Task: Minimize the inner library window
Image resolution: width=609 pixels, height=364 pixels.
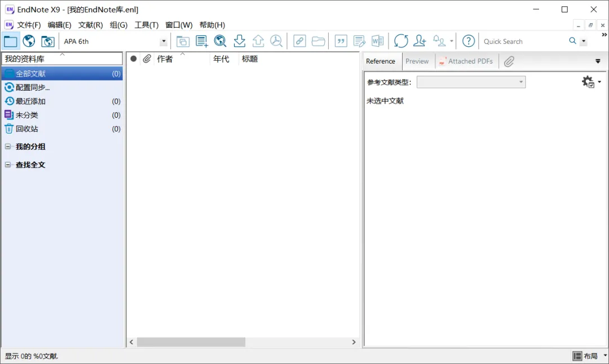Action: pyautogui.click(x=579, y=25)
